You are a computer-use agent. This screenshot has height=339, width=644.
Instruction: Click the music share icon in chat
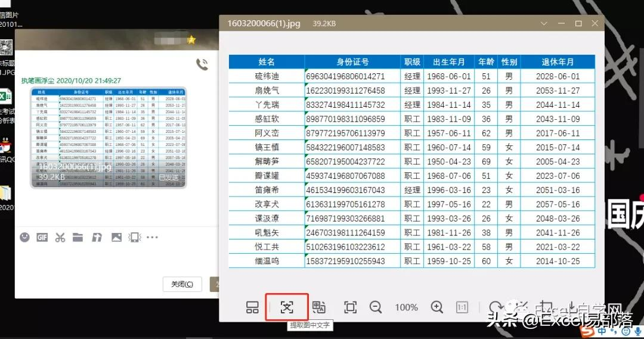97,237
